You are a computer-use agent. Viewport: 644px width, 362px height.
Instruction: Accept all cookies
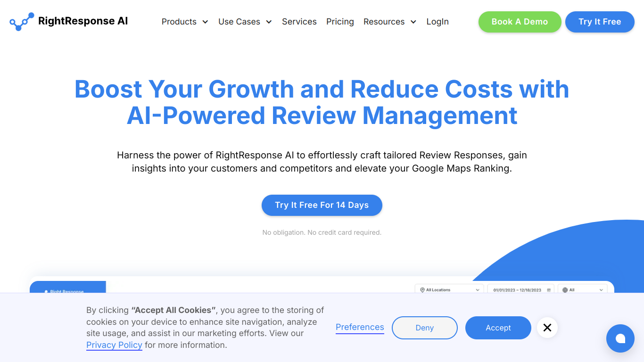point(498,328)
